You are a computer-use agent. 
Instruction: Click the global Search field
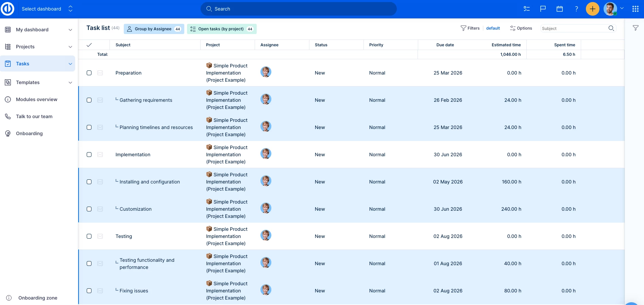[x=299, y=9]
